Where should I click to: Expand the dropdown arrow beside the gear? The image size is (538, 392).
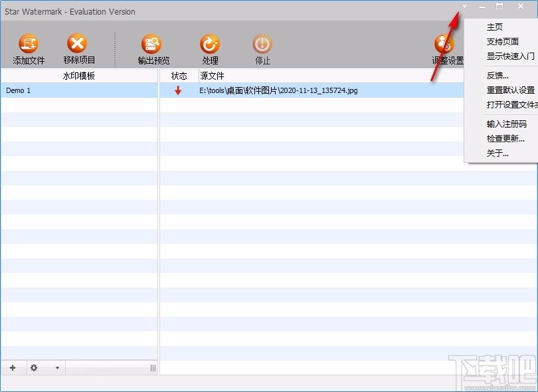[57, 368]
